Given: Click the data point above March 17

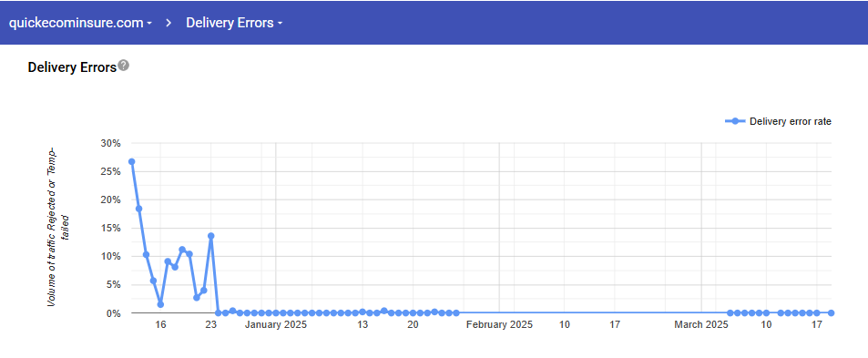Looking at the screenshot, I should tap(816, 313).
